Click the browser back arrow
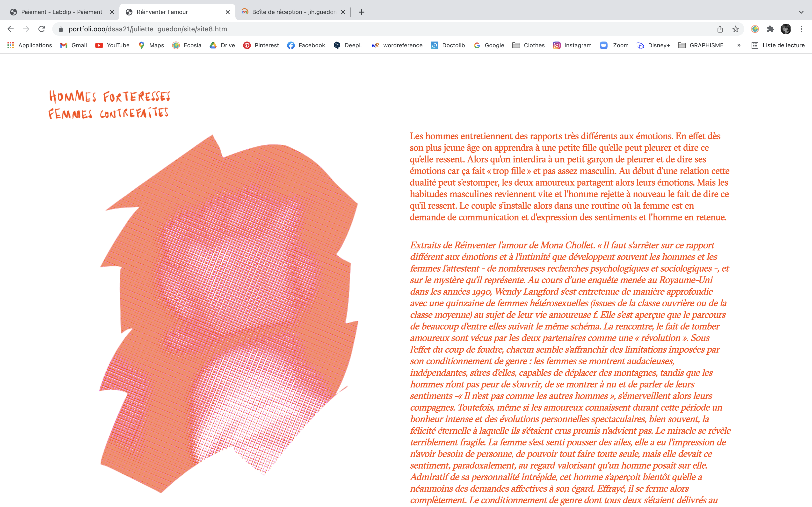The image size is (812, 507). click(x=11, y=29)
